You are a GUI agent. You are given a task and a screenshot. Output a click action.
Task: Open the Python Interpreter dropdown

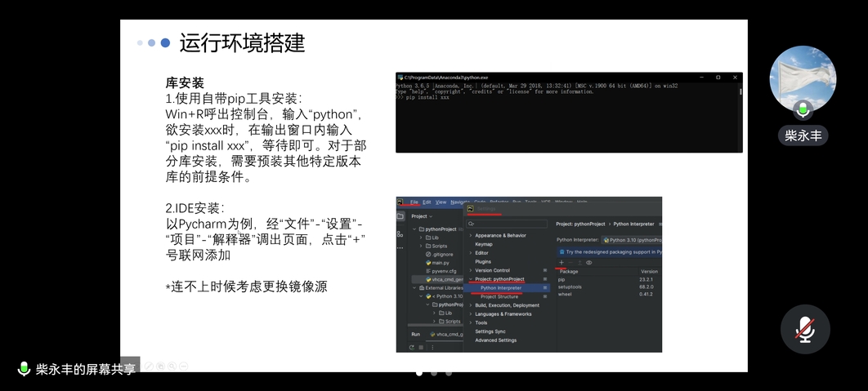coord(631,240)
